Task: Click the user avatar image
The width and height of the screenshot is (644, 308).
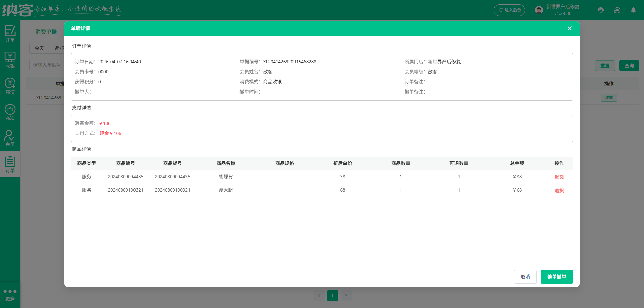Action: [539, 10]
